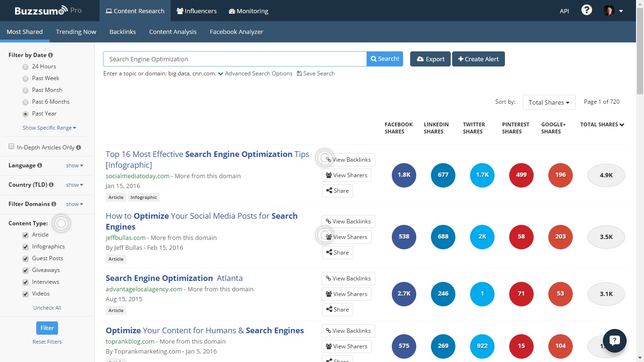644x362 pixels.
Task: Click the Create Alert button
Action: click(x=478, y=59)
